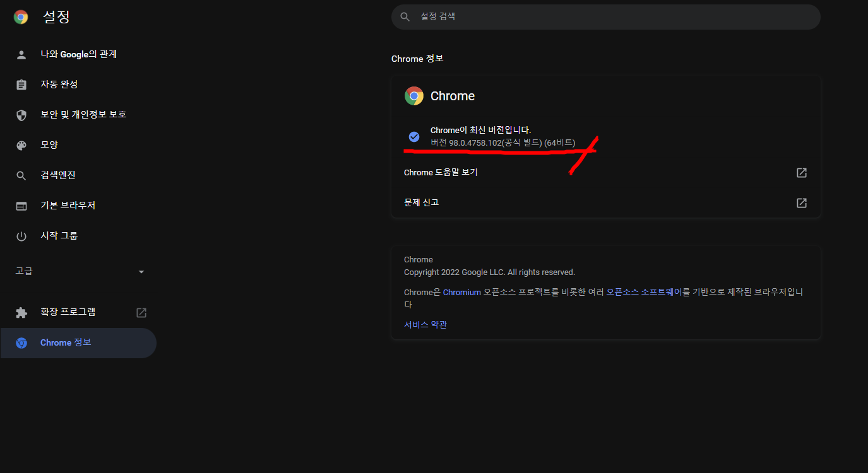
Task: Click the browser window icon for 기본 브라우저
Action: [x=21, y=206]
